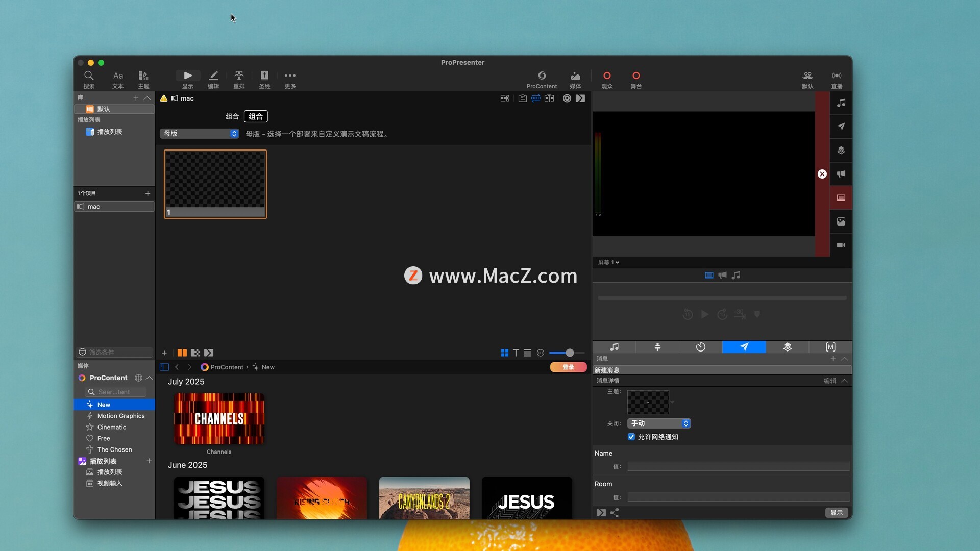Click the 登录 login button
The image size is (980, 551).
[x=568, y=367]
